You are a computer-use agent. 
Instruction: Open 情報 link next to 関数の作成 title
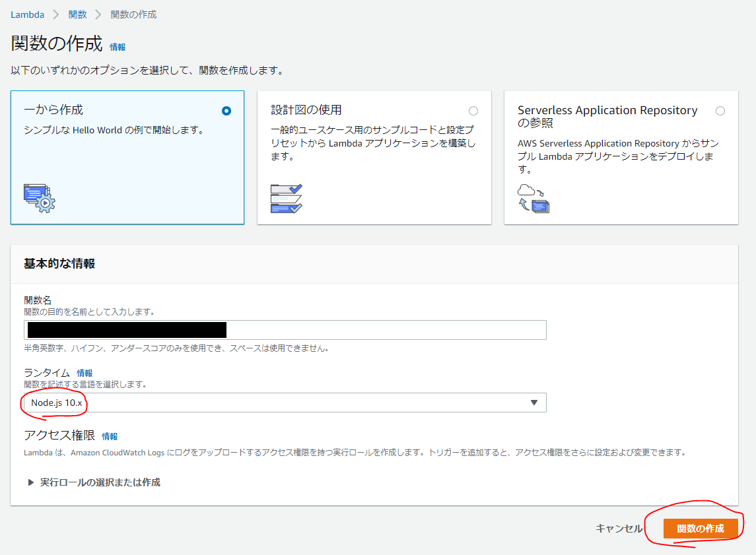point(118,47)
